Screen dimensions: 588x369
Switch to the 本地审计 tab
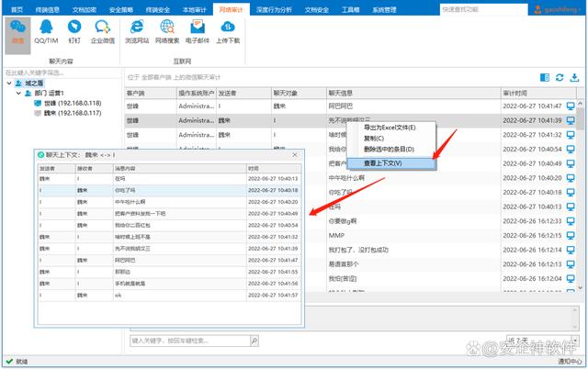pos(194,10)
